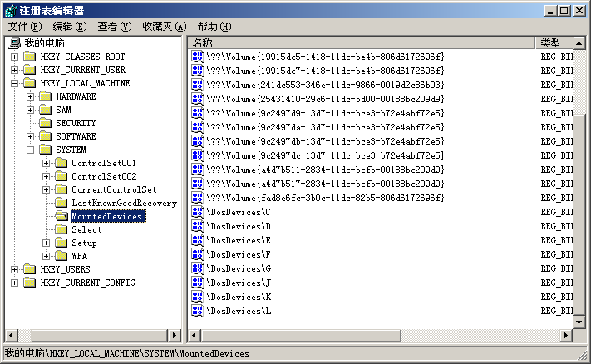591x364 pixels.
Task: Click binary icon of \DosDevices\E:
Action: (198, 240)
